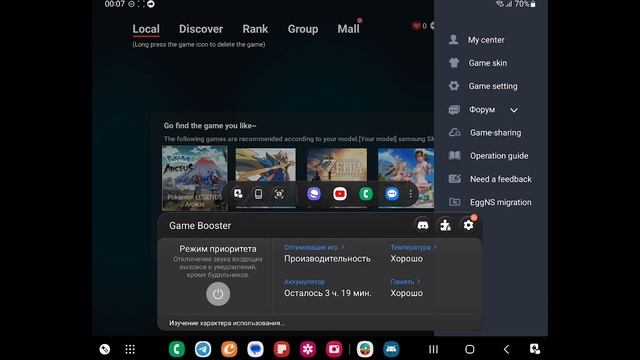Launch Phone app from taskbar
640x360 pixels.
[x=177, y=349]
